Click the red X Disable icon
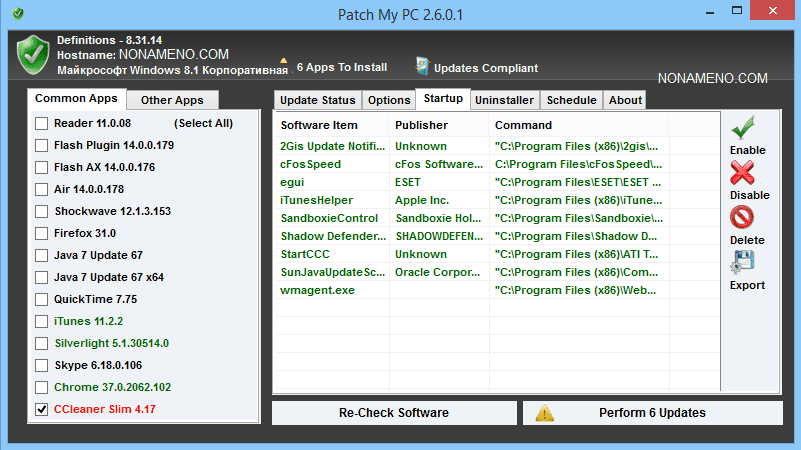Image resolution: width=801 pixels, height=450 pixels. pos(743,173)
